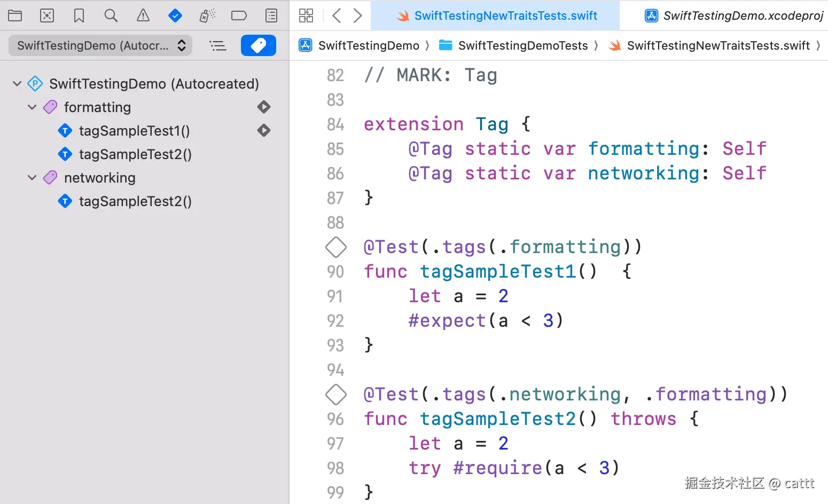Screen dimensions: 828x504
Task: Click the '@Test(.tags(.formatting))' attribute line
Action: 503,247
